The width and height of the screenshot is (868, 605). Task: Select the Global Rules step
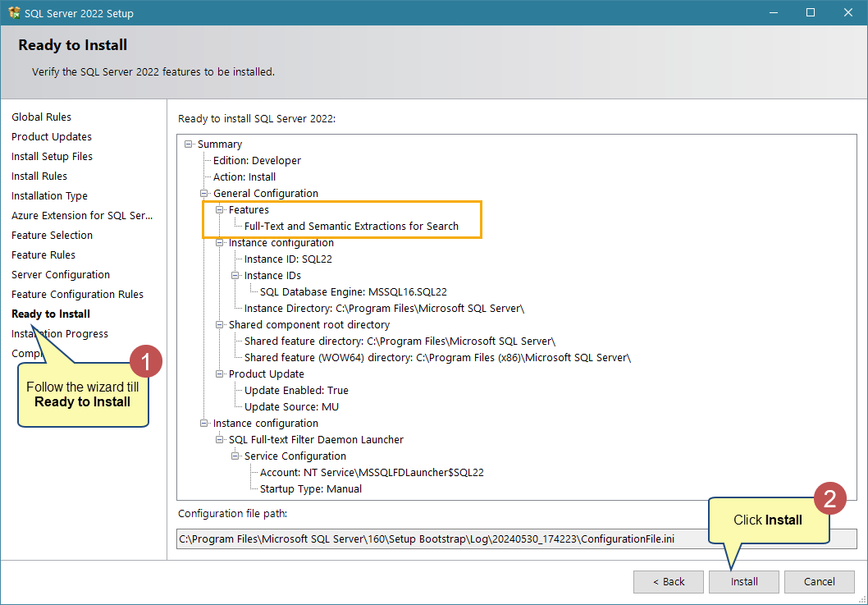(x=42, y=117)
